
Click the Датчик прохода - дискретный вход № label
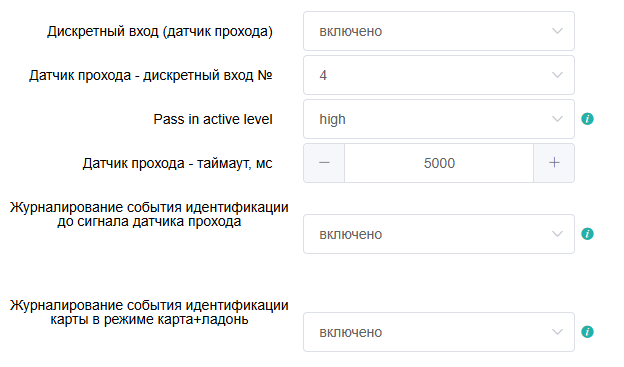151,75
